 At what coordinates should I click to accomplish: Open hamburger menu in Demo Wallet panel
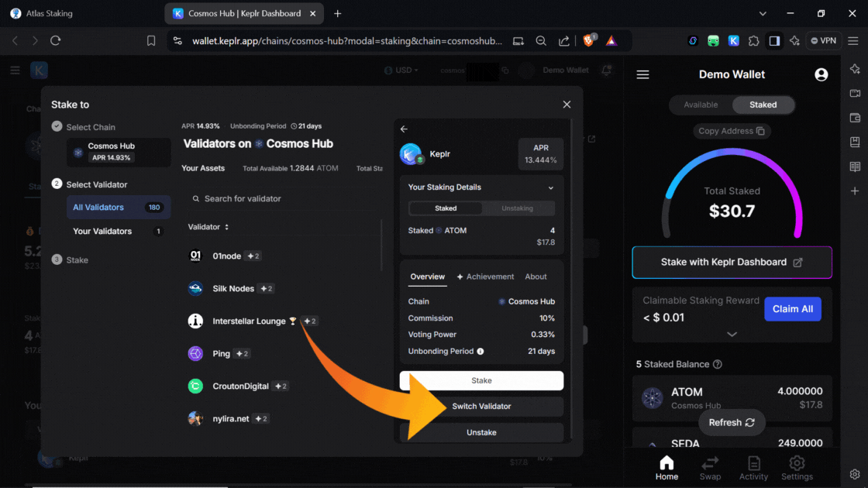pos(642,75)
